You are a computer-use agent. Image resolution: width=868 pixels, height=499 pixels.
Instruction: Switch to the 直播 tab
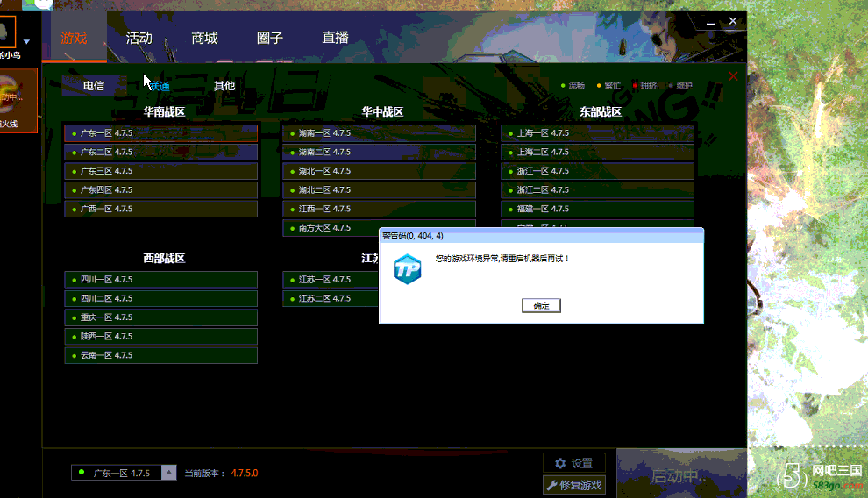tap(336, 38)
